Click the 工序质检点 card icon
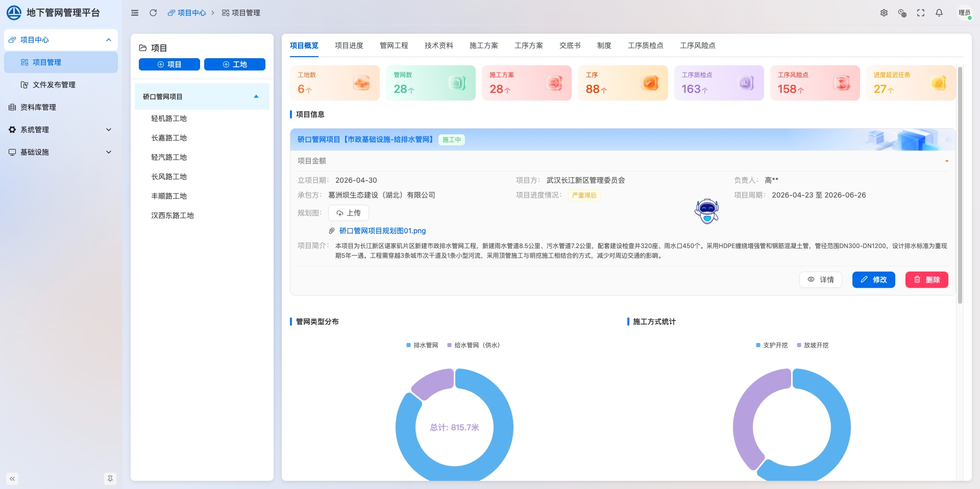 tap(746, 83)
